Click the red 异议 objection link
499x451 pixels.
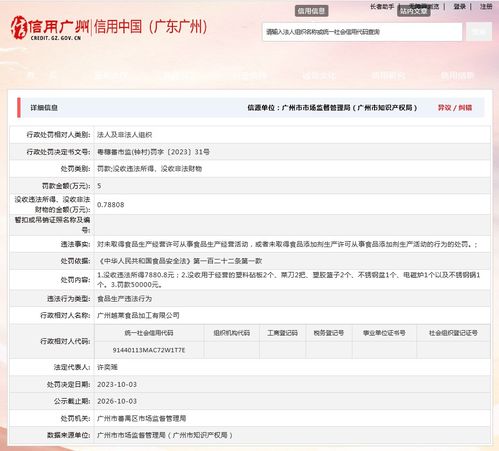(444, 108)
